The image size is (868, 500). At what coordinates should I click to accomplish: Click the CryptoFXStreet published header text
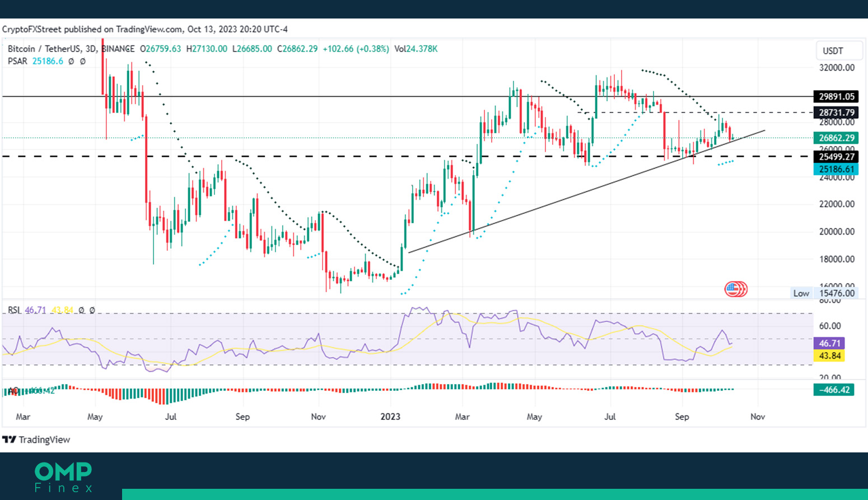tap(144, 29)
